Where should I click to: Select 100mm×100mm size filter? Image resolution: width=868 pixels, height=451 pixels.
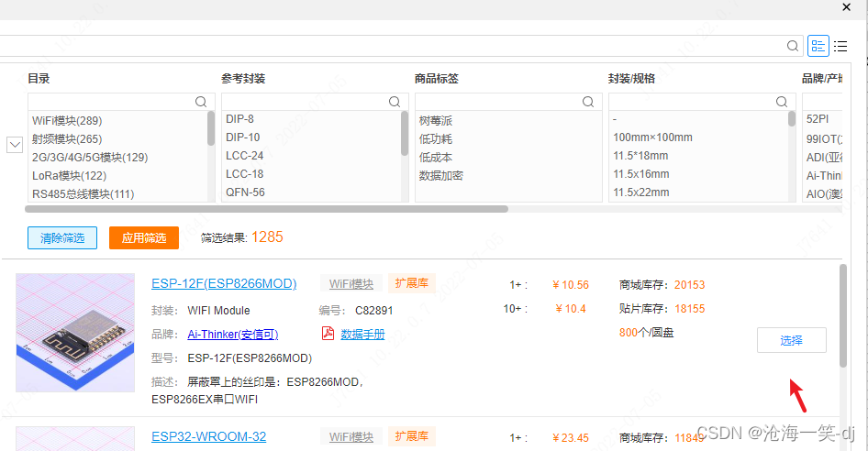tap(652, 137)
